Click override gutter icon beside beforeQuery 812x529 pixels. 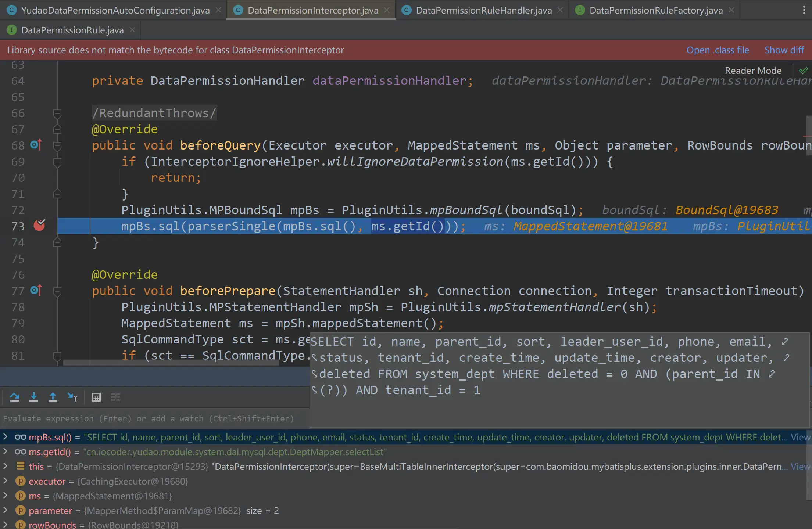pos(36,145)
